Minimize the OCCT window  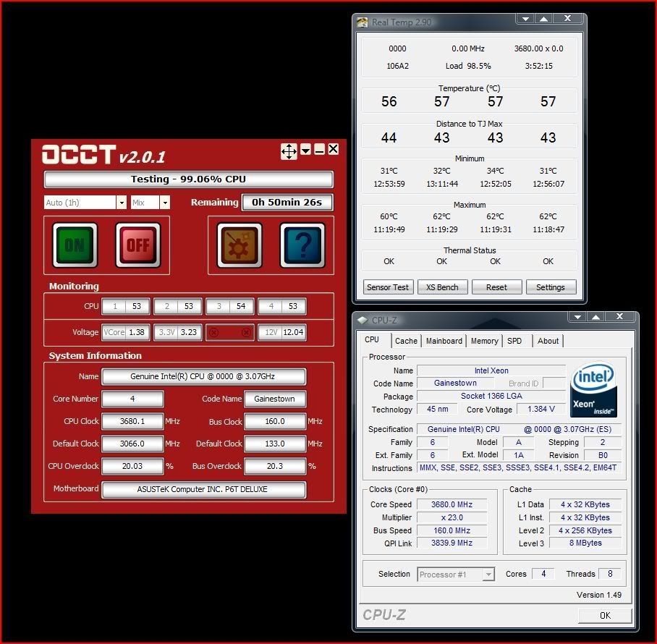point(319,149)
